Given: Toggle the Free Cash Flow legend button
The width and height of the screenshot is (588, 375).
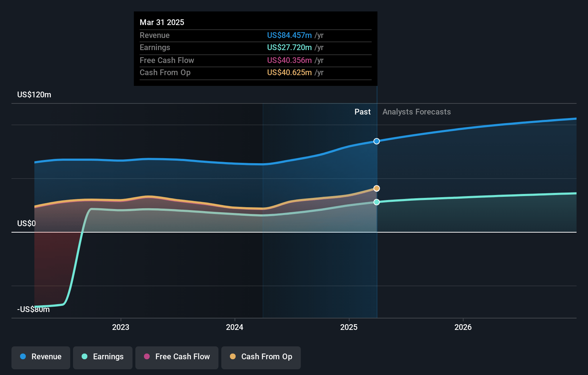Looking at the screenshot, I should point(177,357).
